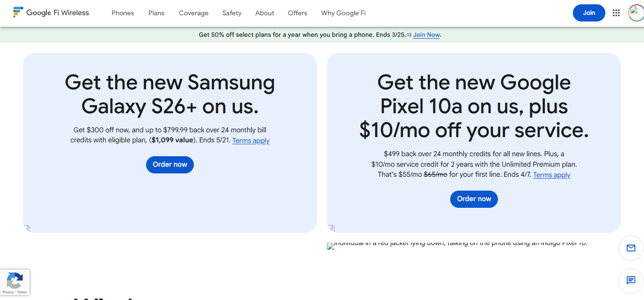Open the Plans navigation item
The image size is (644, 300).
[156, 13]
